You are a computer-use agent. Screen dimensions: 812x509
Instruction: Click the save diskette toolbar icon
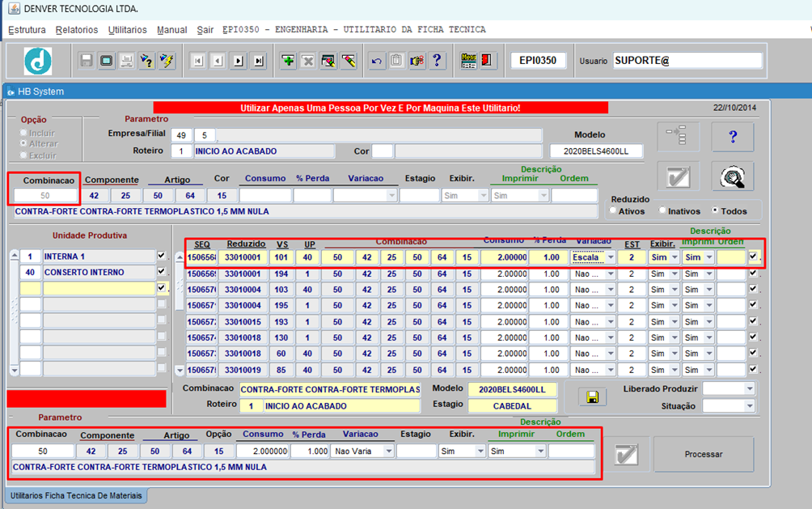pyautogui.click(x=86, y=61)
